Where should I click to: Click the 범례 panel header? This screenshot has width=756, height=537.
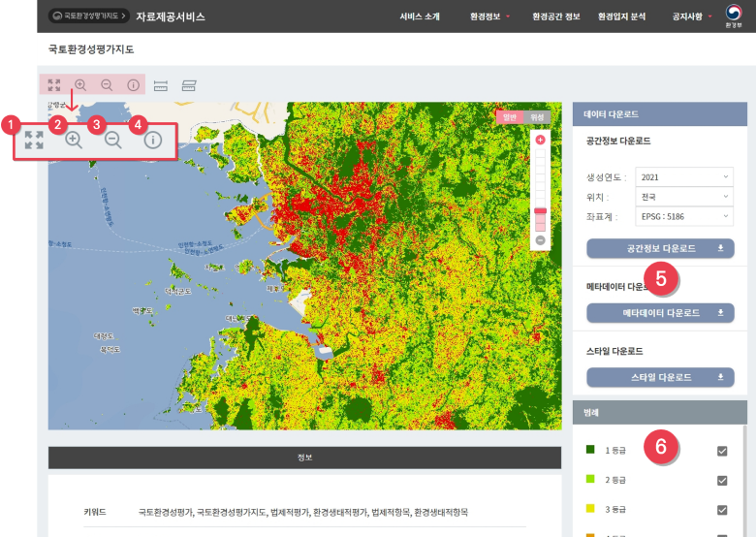(x=660, y=413)
